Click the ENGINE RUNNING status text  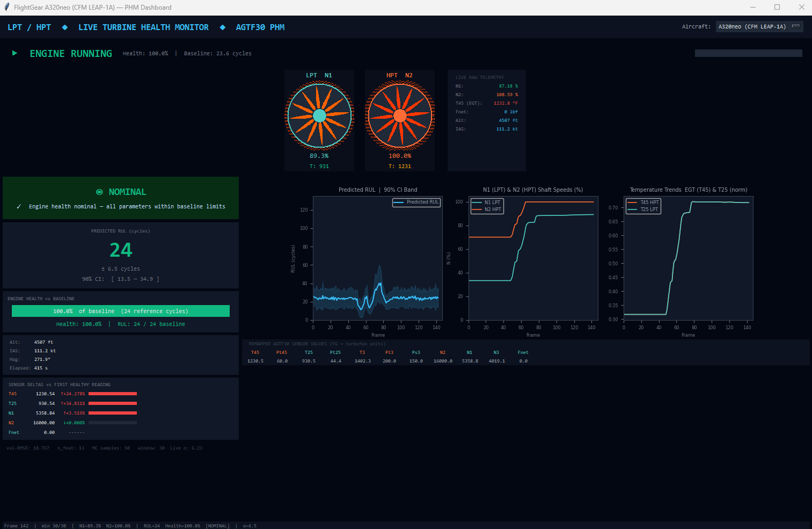pyautogui.click(x=71, y=53)
